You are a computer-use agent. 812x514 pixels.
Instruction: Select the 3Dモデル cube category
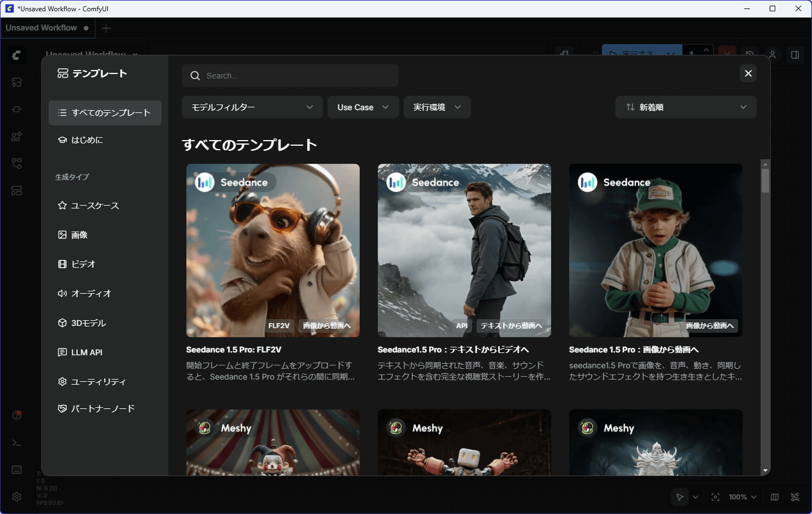[x=88, y=323]
